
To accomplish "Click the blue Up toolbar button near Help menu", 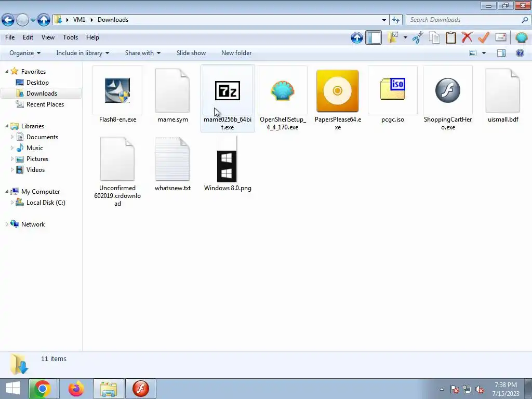I will pyautogui.click(x=356, y=37).
